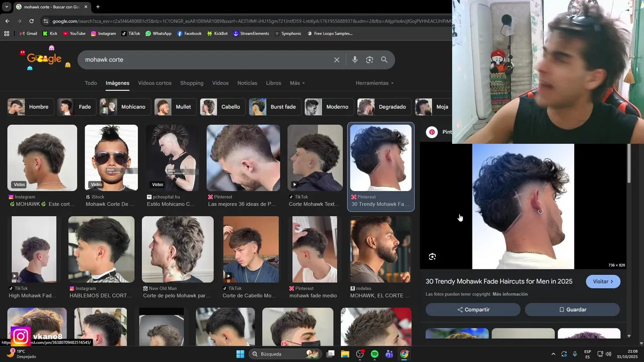Open a new browser tab
644x362 pixels.
98,7
